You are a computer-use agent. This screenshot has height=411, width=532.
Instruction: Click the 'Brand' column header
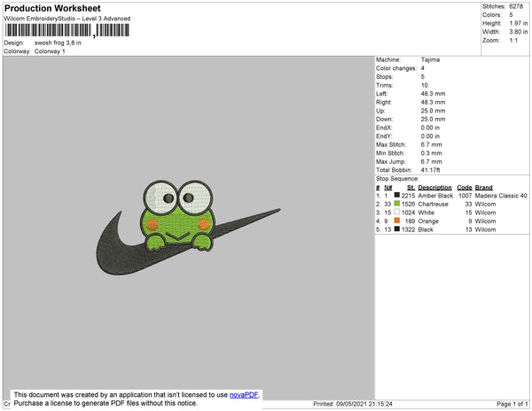tap(483, 188)
